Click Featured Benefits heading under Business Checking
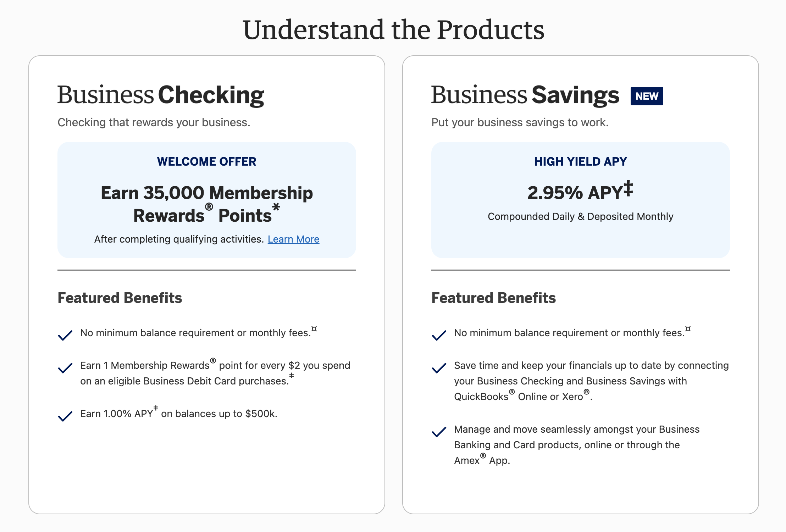 click(x=120, y=298)
